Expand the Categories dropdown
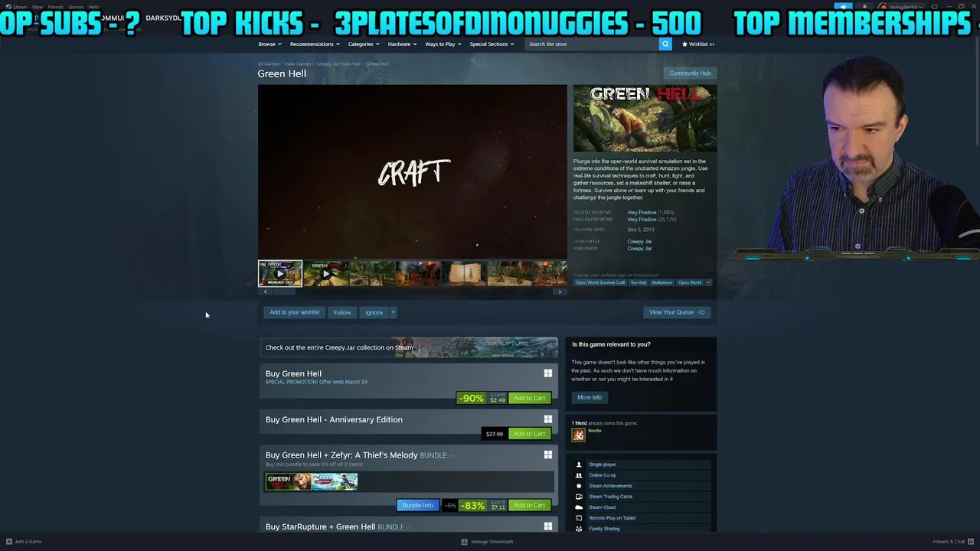 (x=363, y=44)
